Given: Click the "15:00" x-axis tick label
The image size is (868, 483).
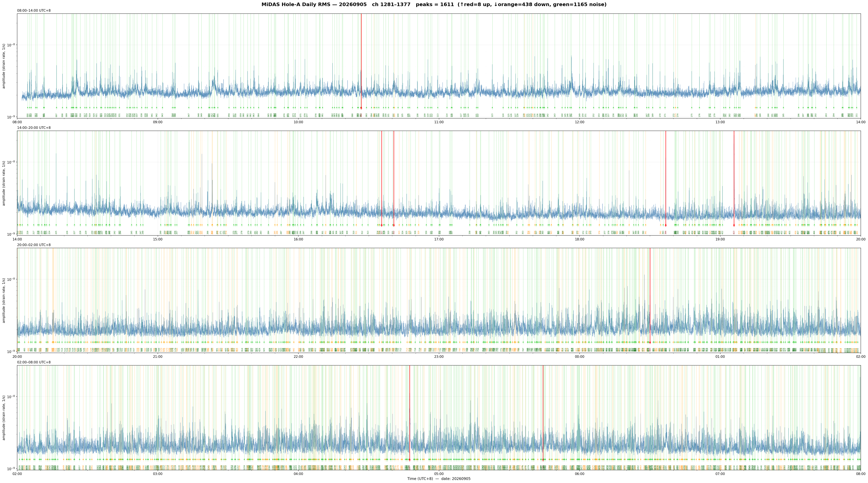Looking at the screenshot, I should coord(158,239).
